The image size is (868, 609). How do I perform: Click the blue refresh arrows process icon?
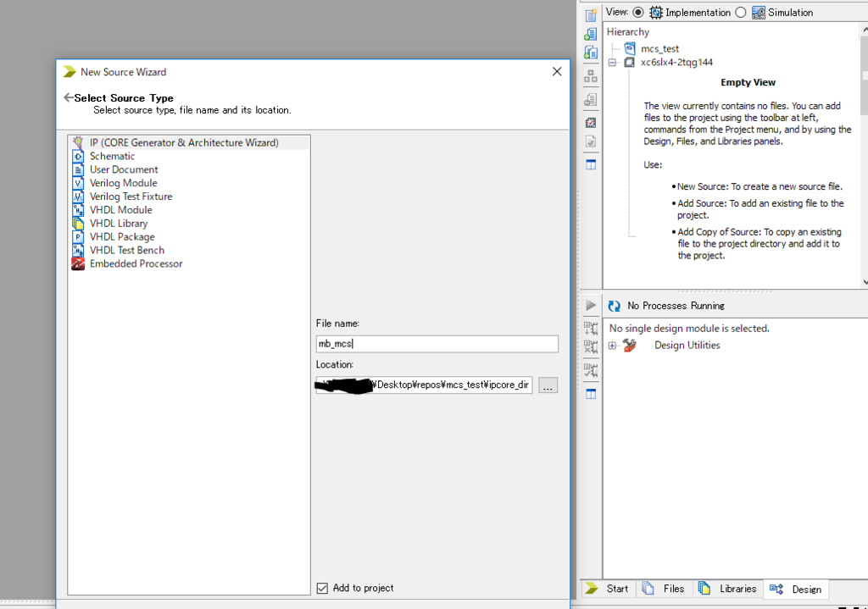pyautogui.click(x=614, y=306)
